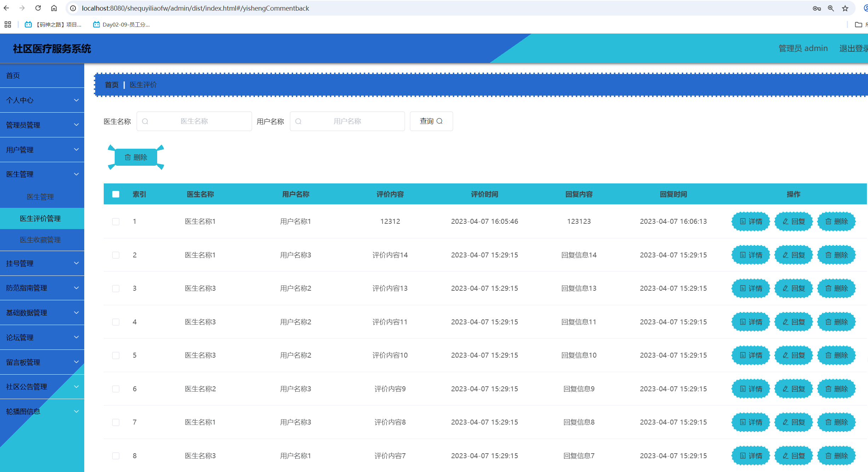Click 删除 for row with 评价内容9
The height and width of the screenshot is (472, 868).
[x=836, y=389]
